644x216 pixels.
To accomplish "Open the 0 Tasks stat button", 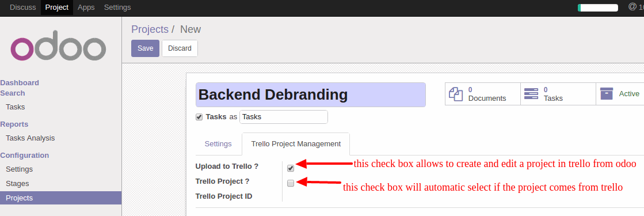I will click(x=558, y=94).
